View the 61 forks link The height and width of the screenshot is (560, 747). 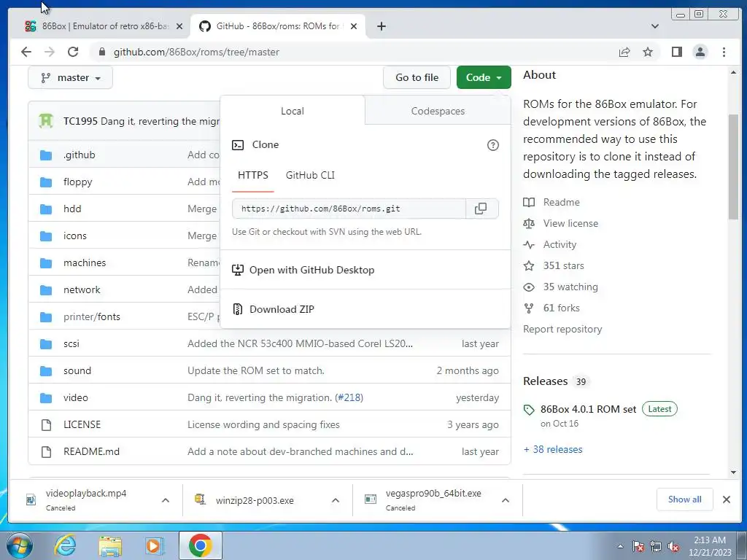pyautogui.click(x=551, y=308)
